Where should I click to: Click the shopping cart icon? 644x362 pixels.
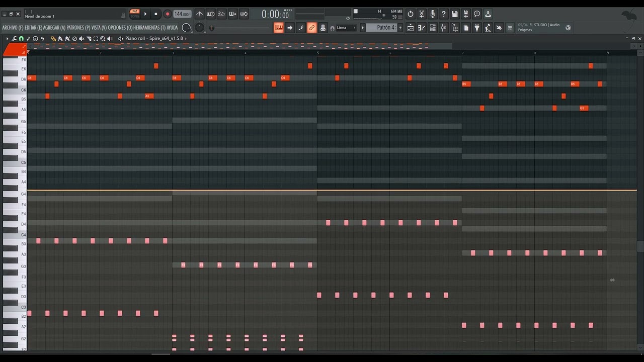[510, 28]
